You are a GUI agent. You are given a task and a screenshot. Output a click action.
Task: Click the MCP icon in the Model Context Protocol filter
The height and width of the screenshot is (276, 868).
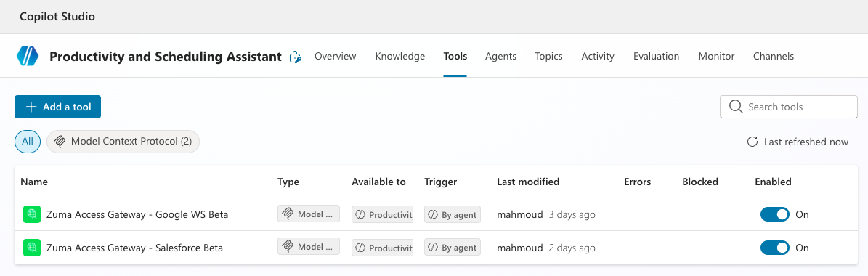tap(60, 142)
